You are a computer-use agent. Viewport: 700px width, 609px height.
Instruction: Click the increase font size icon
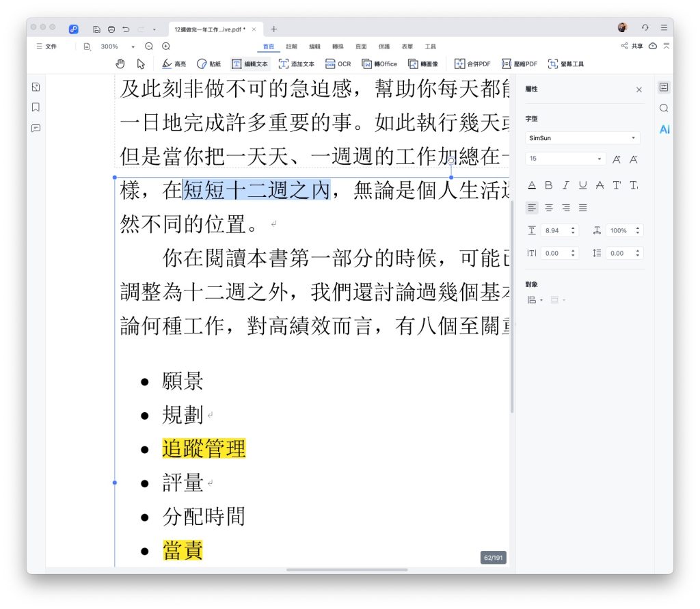tap(617, 159)
